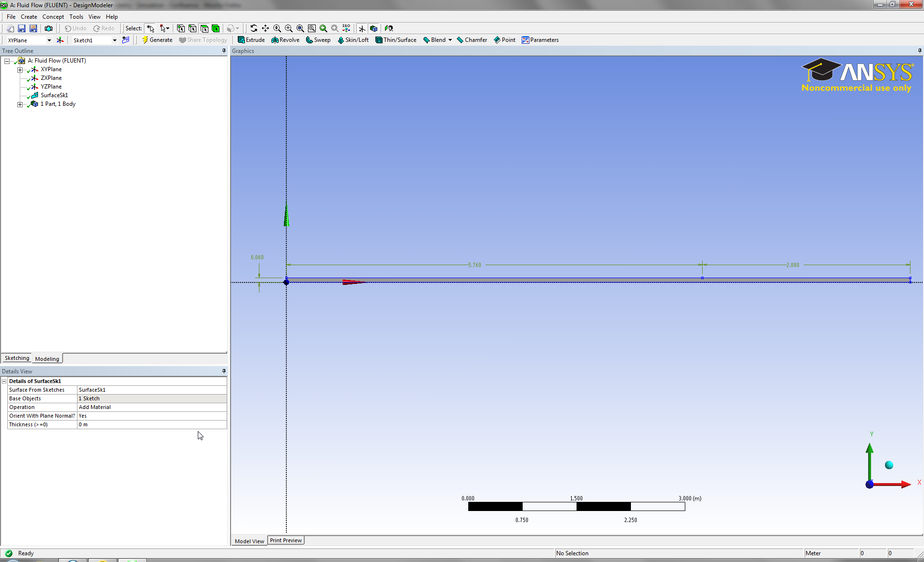Select ZXPlane in the tree outline
This screenshot has height=562, width=924.
[x=51, y=78]
